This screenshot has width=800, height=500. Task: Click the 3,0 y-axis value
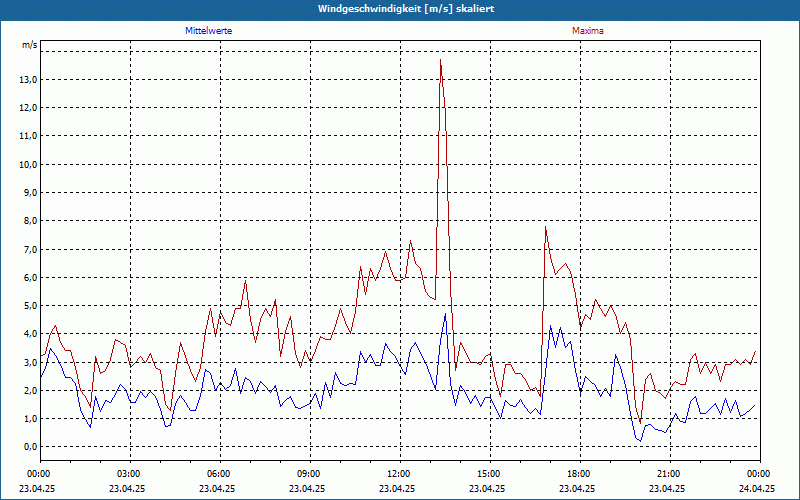point(31,362)
